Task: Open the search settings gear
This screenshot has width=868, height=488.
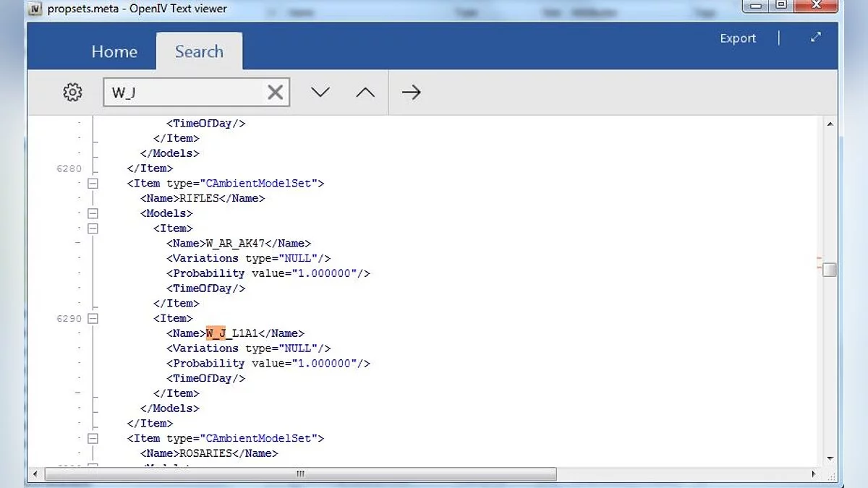Action: 72,93
